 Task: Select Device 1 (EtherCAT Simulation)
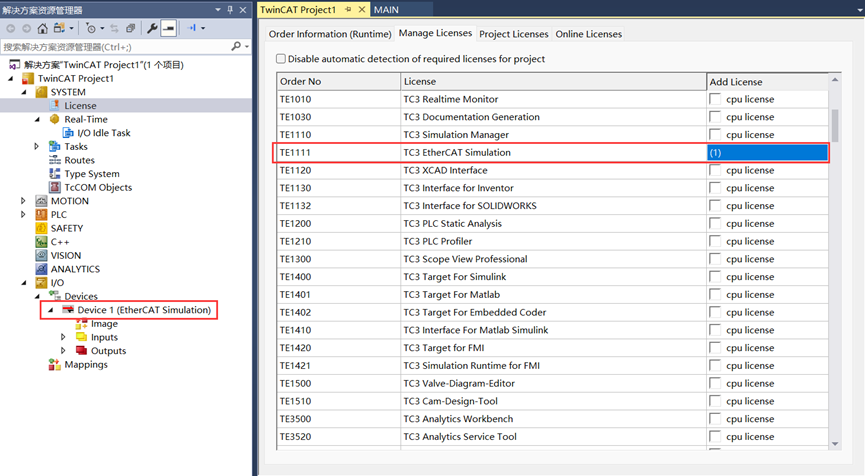(144, 310)
